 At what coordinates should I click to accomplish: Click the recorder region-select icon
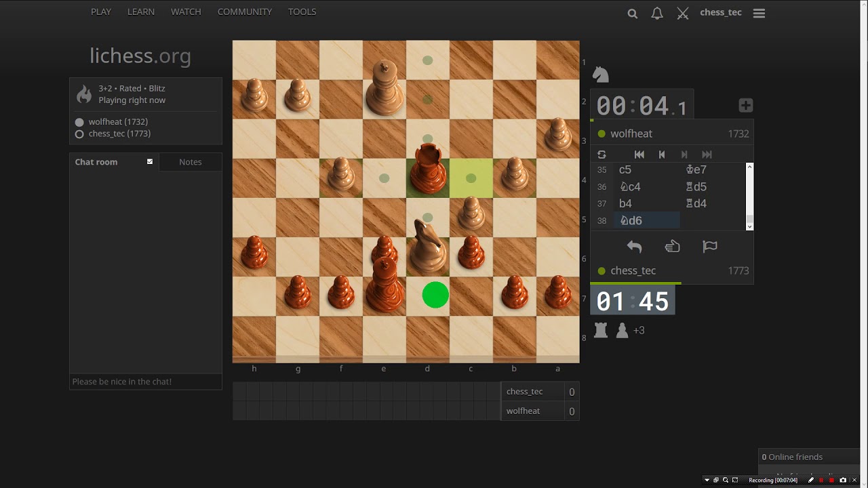(x=735, y=480)
